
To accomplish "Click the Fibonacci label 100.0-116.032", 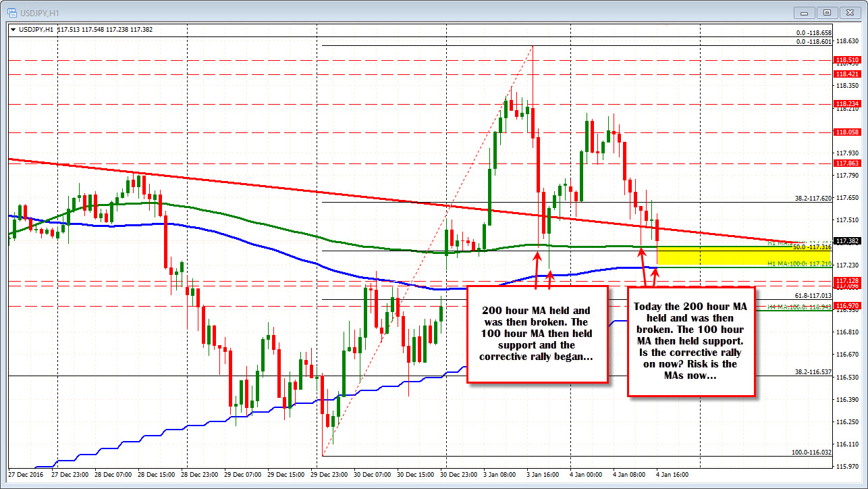I will tap(812, 453).
